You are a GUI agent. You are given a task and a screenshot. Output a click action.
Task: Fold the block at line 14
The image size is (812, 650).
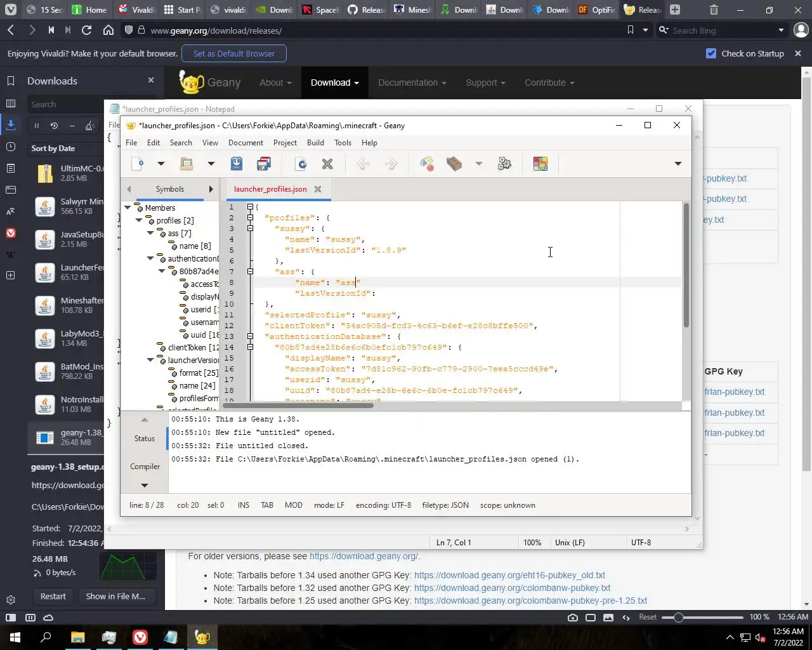[x=250, y=347]
